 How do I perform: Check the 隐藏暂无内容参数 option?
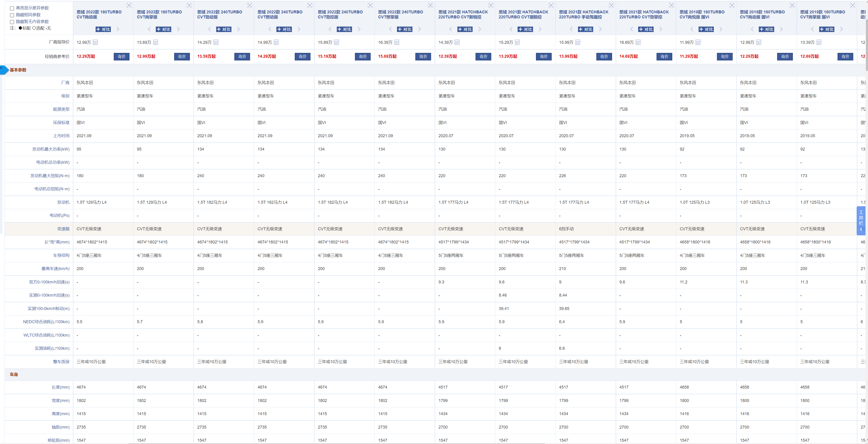(x=12, y=22)
